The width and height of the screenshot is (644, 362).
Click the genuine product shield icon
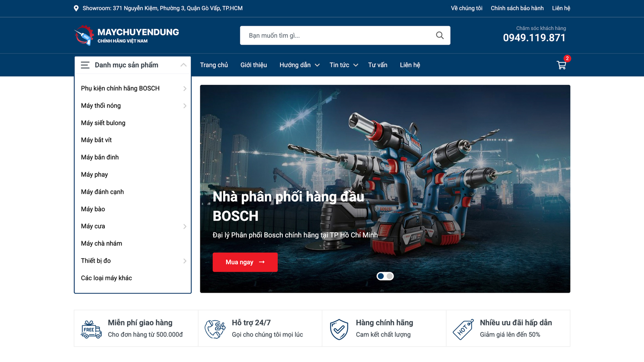[339, 329]
